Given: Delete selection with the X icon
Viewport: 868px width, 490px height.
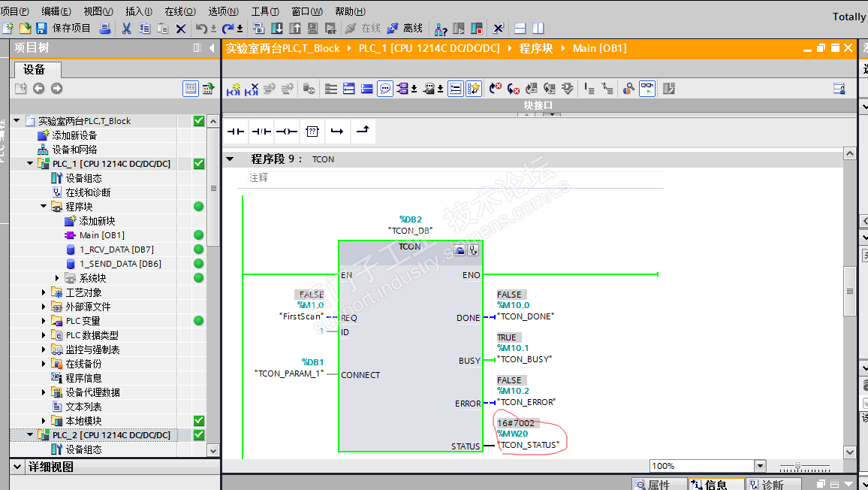Looking at the screenshot, I should (x=180, y=29).
